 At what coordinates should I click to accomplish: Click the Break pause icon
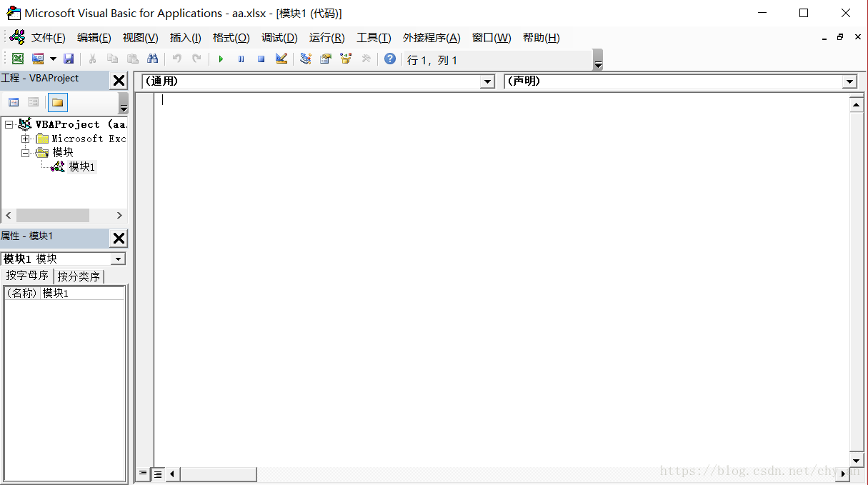pyautogui.click(x=241, y=59)
